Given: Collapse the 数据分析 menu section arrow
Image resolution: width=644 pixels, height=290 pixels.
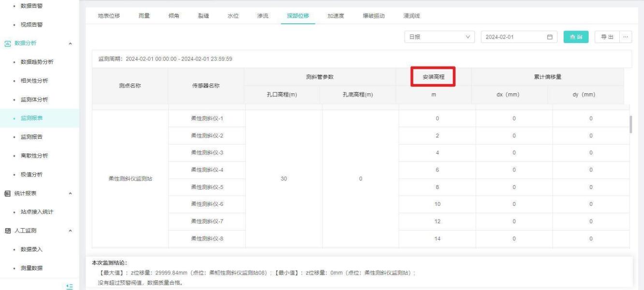Looking at the screenshot, I should (x=71, y=44).
